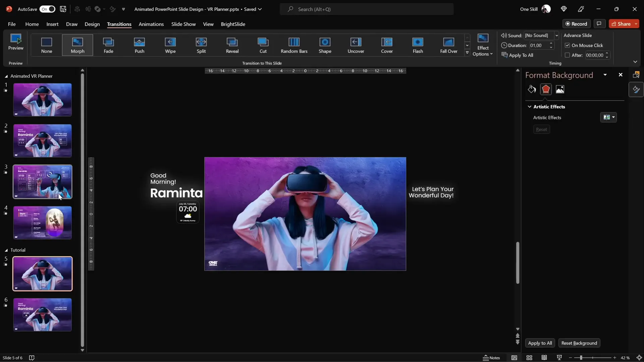The width and height of the screenshot is (644, 362).
Task: Apply the Push transition
Action: coord(140,45)
